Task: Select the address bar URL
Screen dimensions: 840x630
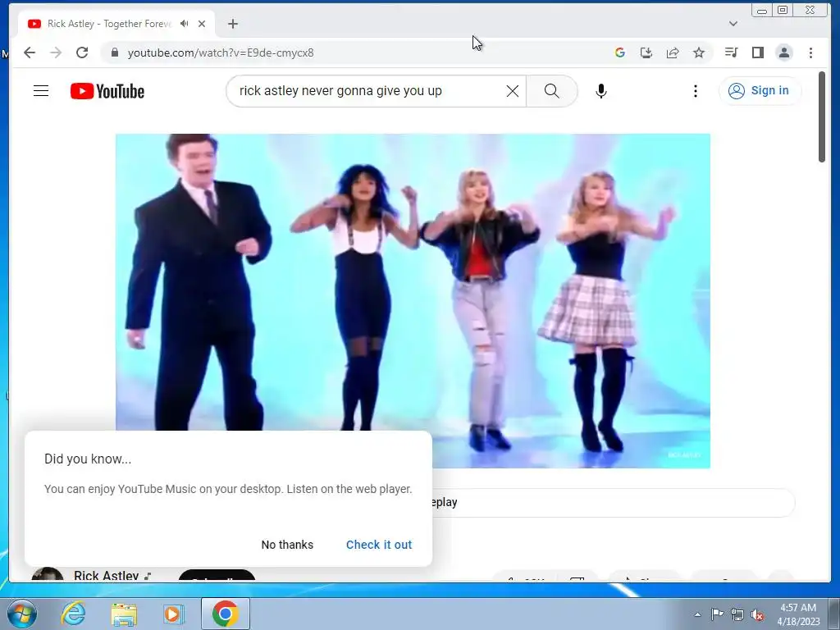Action: (x=221, y=52)
